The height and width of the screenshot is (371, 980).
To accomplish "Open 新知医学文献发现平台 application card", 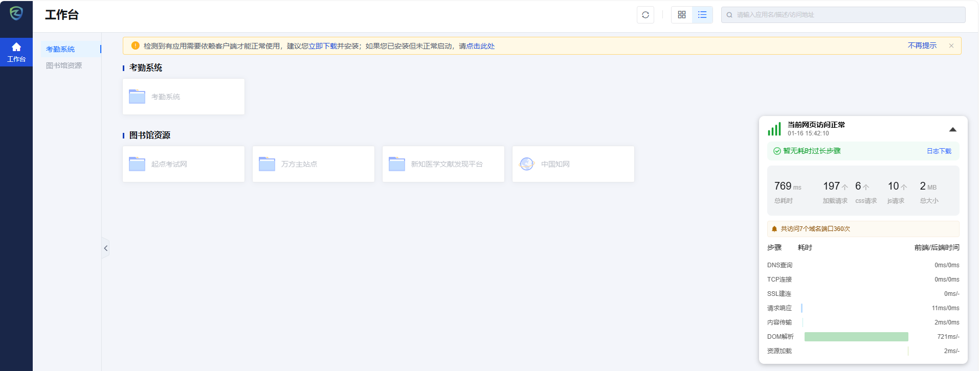I will point(443,164).
